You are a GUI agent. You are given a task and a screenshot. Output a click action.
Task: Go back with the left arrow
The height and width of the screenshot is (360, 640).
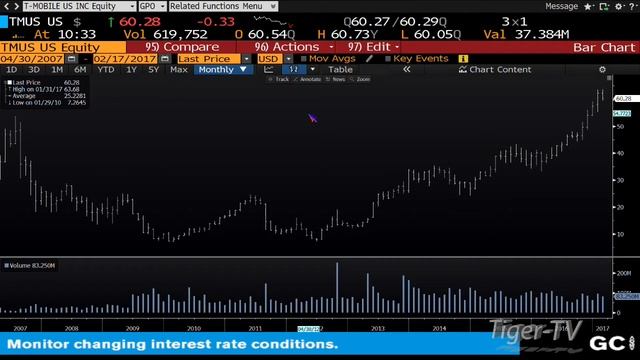pyautogui.click(x=7, y=6)
